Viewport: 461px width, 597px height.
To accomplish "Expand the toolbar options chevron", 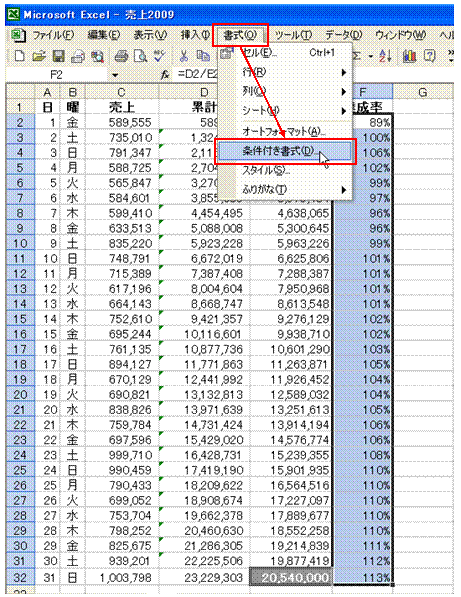I will coord(451,56).
